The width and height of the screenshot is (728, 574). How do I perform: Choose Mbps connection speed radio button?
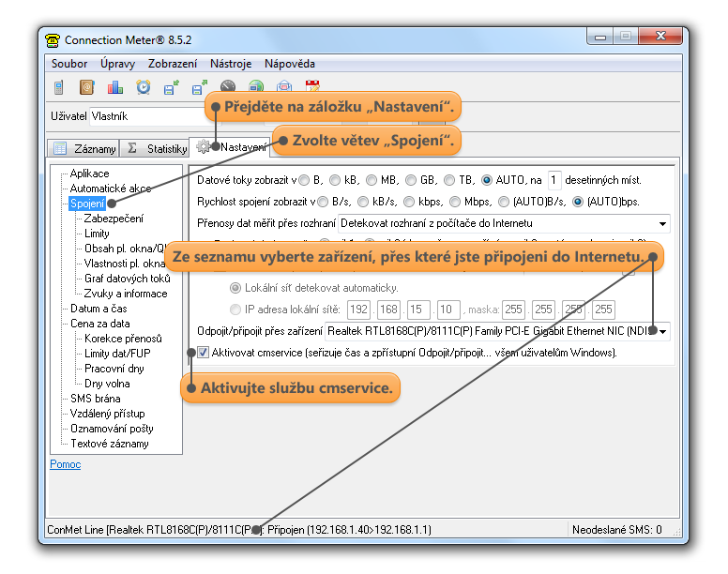(455, 202)
